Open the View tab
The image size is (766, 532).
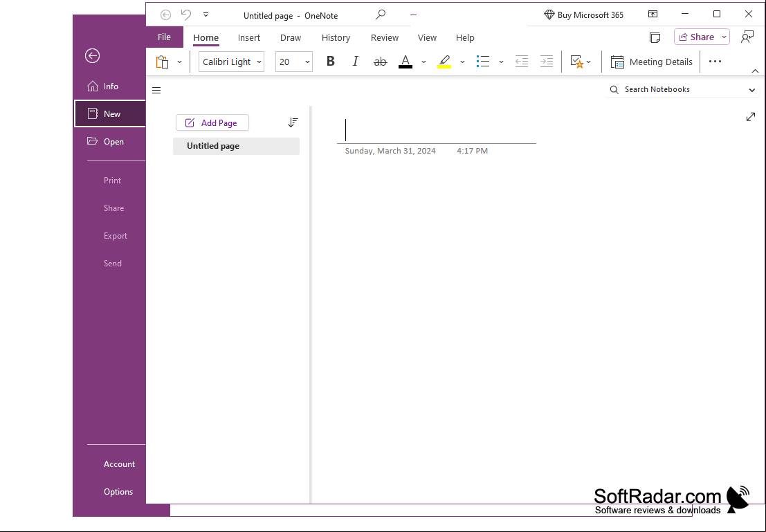click(427, 37)
